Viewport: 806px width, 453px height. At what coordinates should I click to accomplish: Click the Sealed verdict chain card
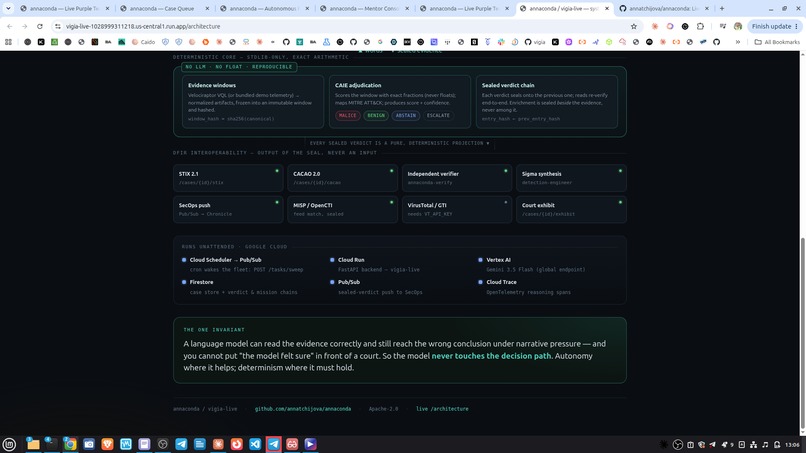point(547,102)
